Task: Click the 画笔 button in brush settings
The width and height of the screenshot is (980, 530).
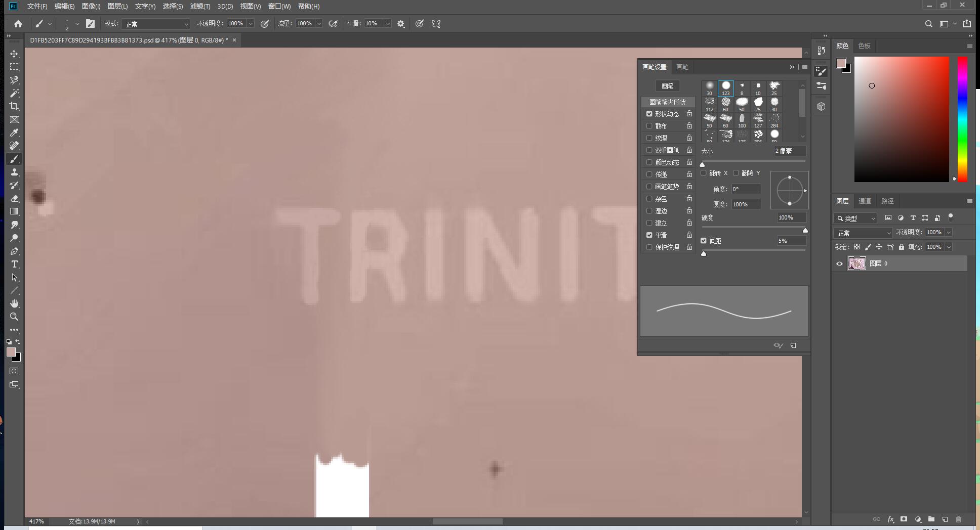Action: (668, 85)
